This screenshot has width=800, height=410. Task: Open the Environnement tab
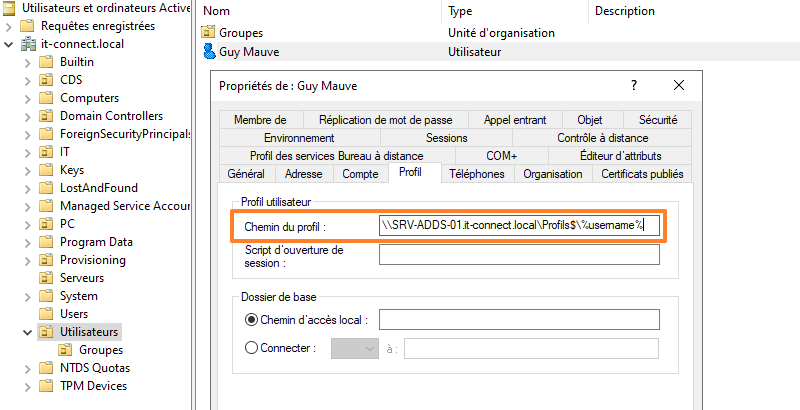[299, 138]
